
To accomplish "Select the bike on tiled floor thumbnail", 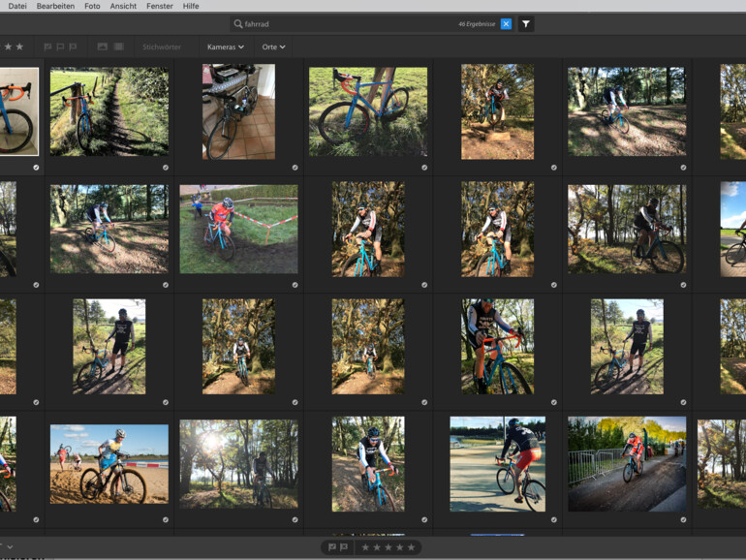I will click(238, 111).
